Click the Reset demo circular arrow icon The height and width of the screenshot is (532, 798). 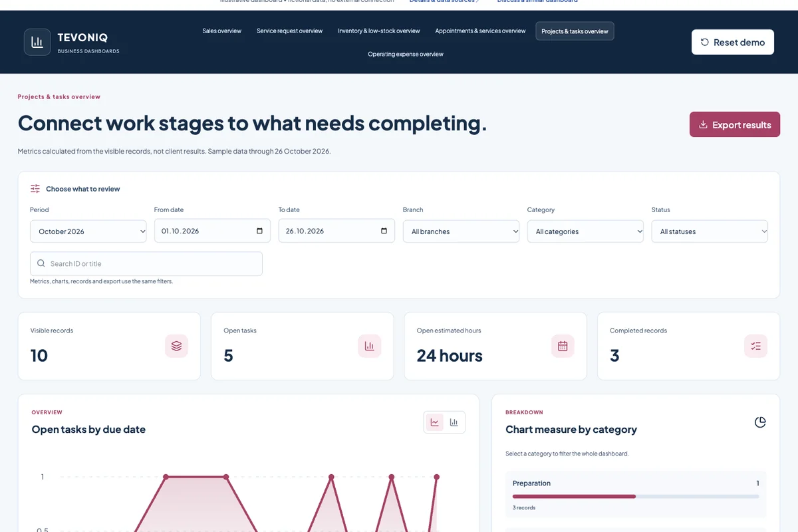705,42
